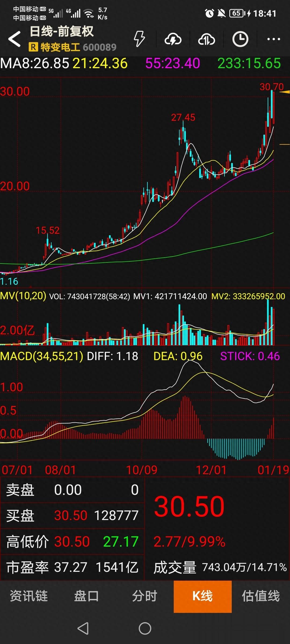This screenshot has height=644, width=290.
Task: Tap the cloud upload-download sync icon
Action: [206, 39]
